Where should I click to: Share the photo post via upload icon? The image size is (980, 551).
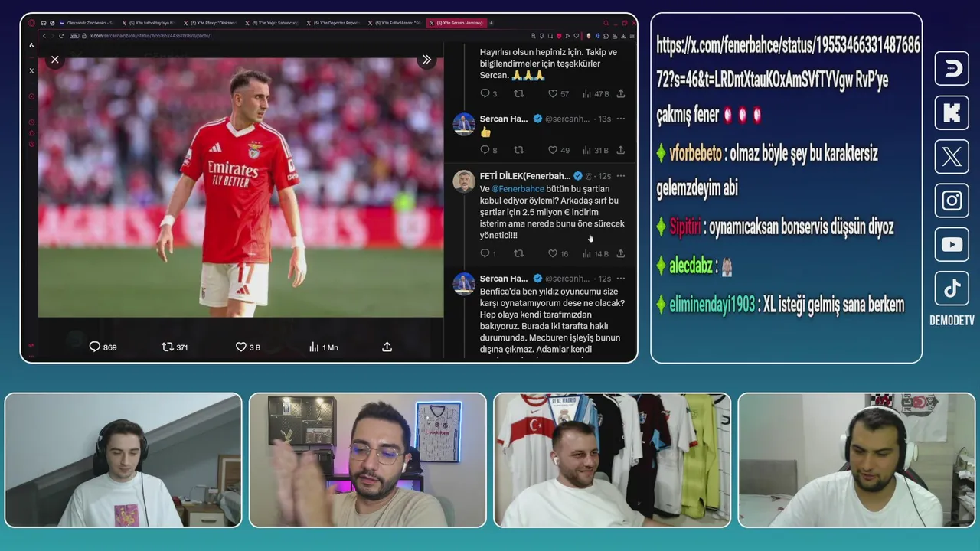pyautogui.click(x=387, y=347)
